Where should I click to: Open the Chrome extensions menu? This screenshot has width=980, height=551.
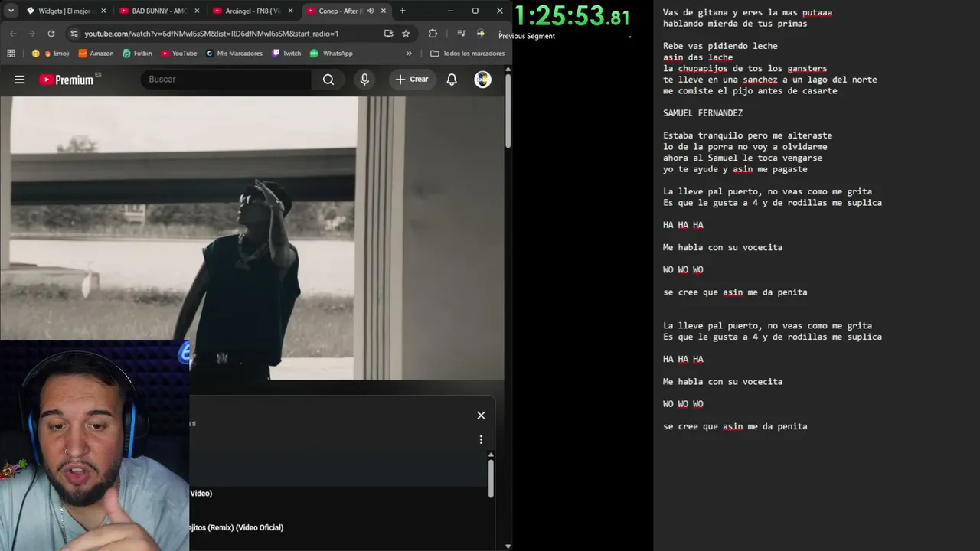[433, 34]
